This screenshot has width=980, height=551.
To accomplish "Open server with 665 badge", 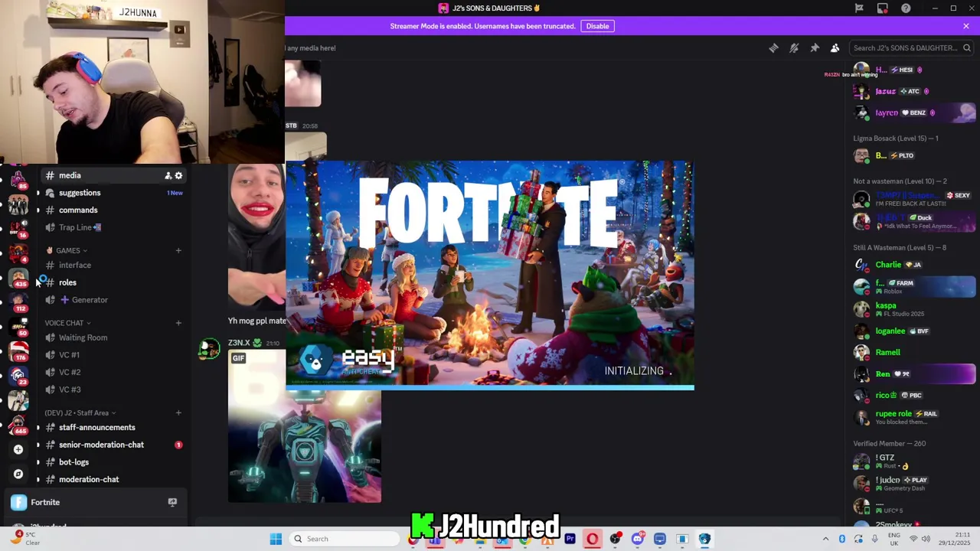I will (x=18, y=423).
